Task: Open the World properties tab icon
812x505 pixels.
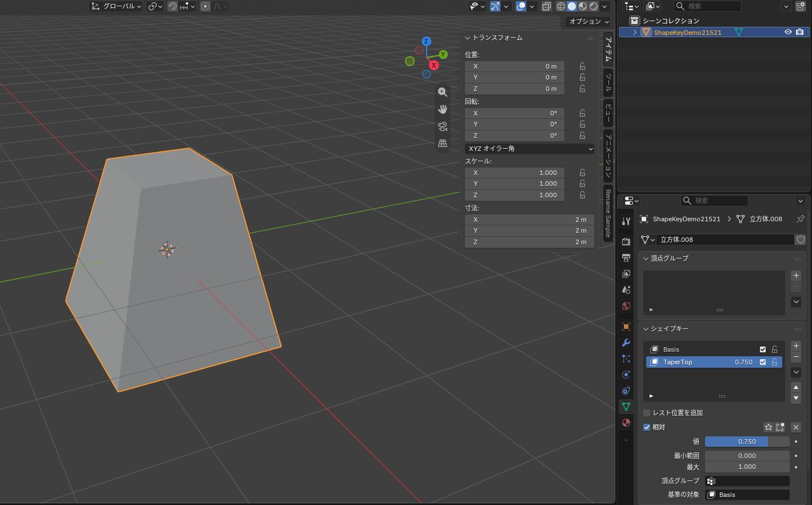Action: click(626, 306)
